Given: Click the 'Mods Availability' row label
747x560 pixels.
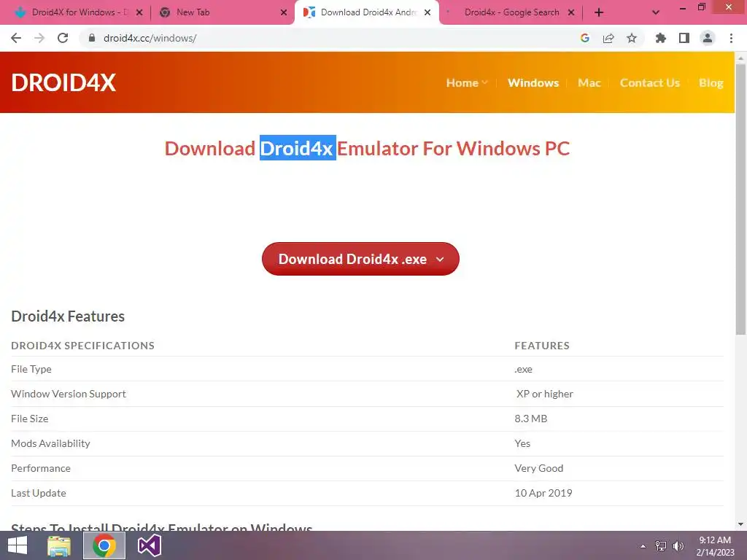Looking at the screenshot, I should [x=50, y=443].
